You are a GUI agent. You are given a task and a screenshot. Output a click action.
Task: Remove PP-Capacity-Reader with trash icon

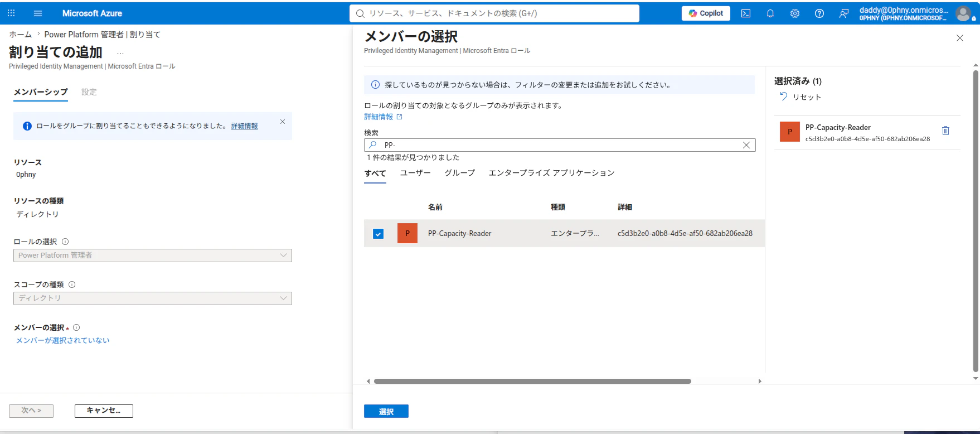coord(945,131)
